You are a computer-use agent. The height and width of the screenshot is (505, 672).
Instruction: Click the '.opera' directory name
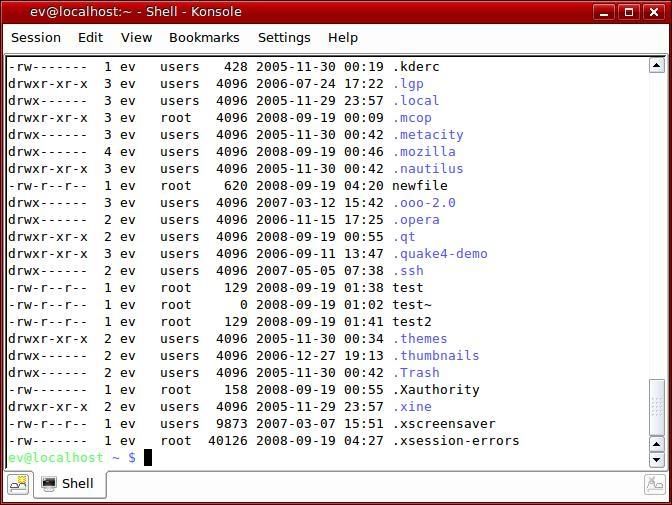tap(416, 220)
